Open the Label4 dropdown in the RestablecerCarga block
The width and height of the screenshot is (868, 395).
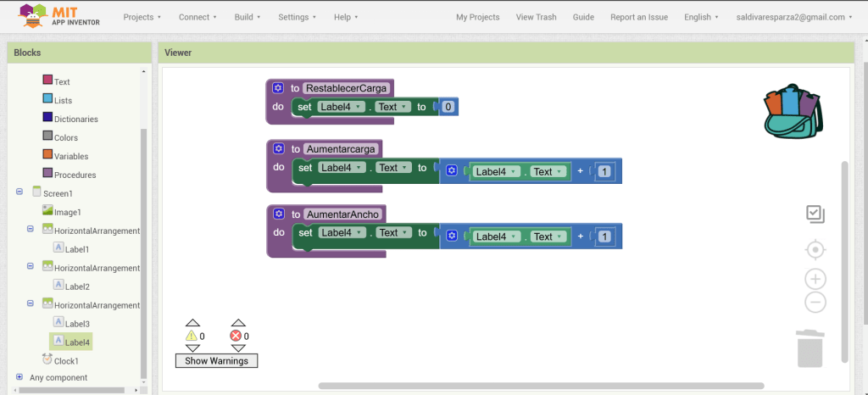tap(341, 107)
